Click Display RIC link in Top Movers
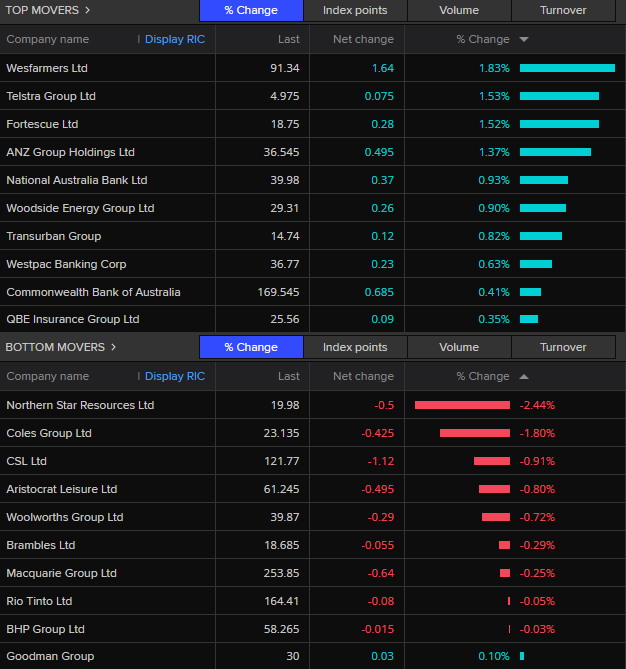 point(175,39)
